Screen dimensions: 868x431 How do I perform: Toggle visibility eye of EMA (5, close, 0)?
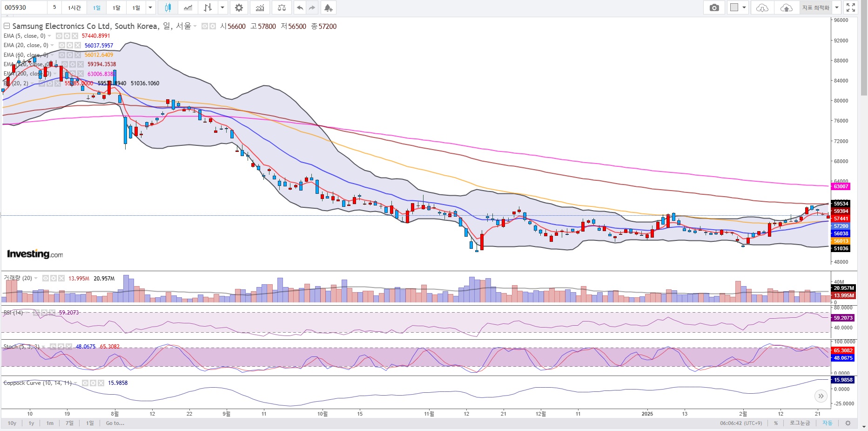pos(59,36)
